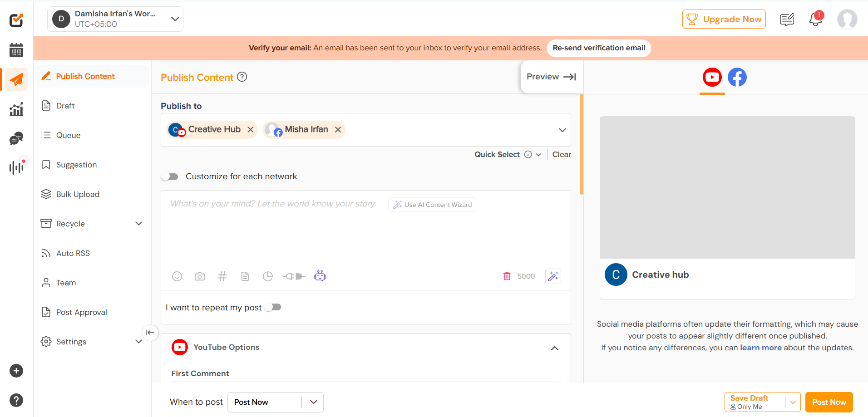This screenshot has width=868, height=417.
Task: Open the help question mark icon
Action: point(16,400)
